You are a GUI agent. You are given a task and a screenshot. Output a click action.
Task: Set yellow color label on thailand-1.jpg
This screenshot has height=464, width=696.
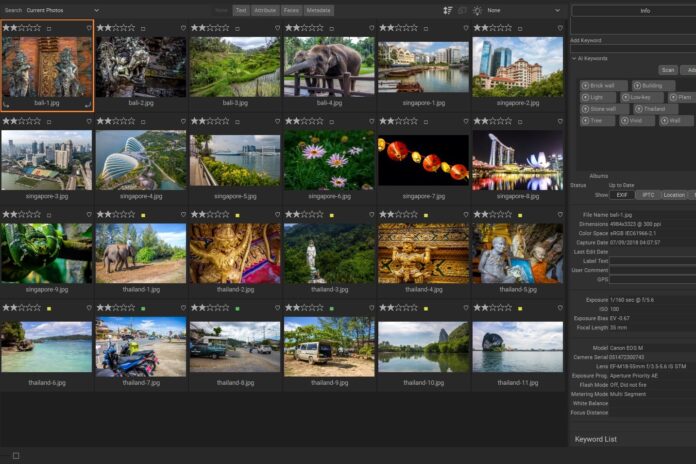click(143, 215)
